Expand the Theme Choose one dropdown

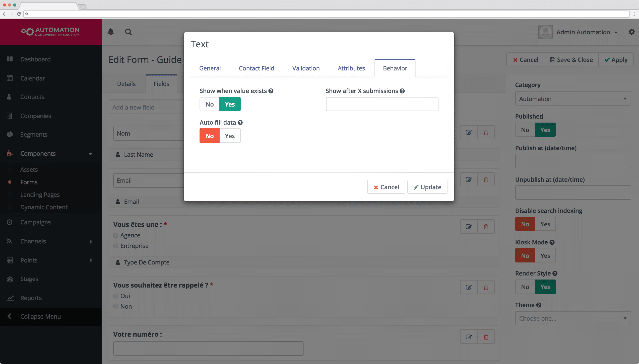[573, 318]
